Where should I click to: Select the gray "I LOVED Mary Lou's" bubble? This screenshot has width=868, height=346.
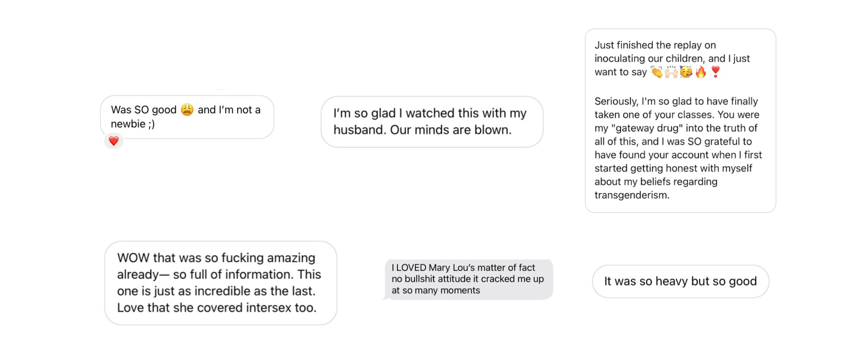click(x=468, y=279)
